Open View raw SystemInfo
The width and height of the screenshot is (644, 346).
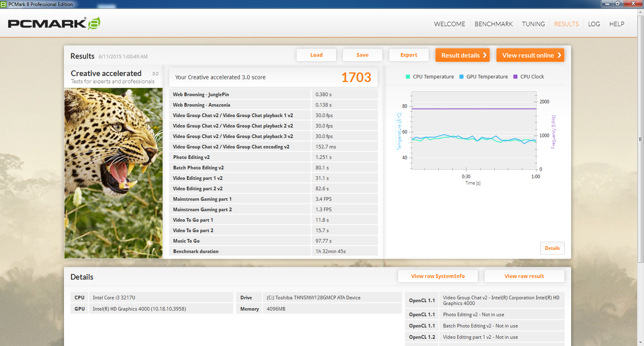[438, 276]
